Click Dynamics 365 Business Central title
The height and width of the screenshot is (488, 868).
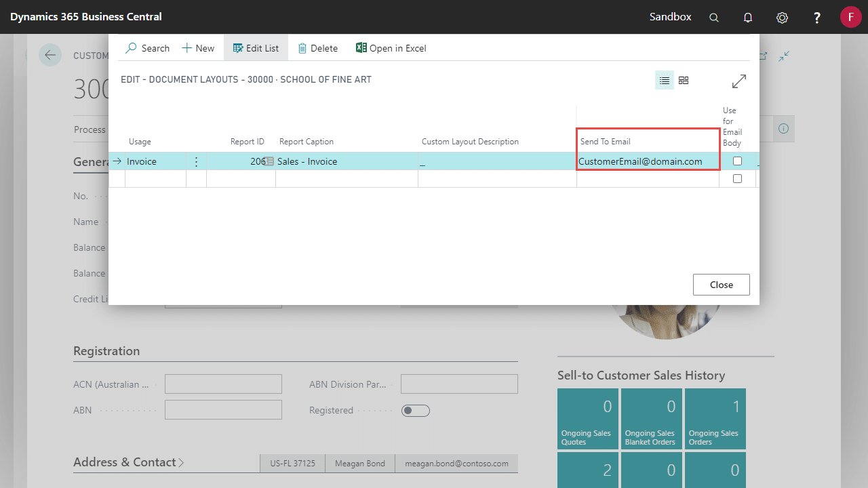click(86, 17)
